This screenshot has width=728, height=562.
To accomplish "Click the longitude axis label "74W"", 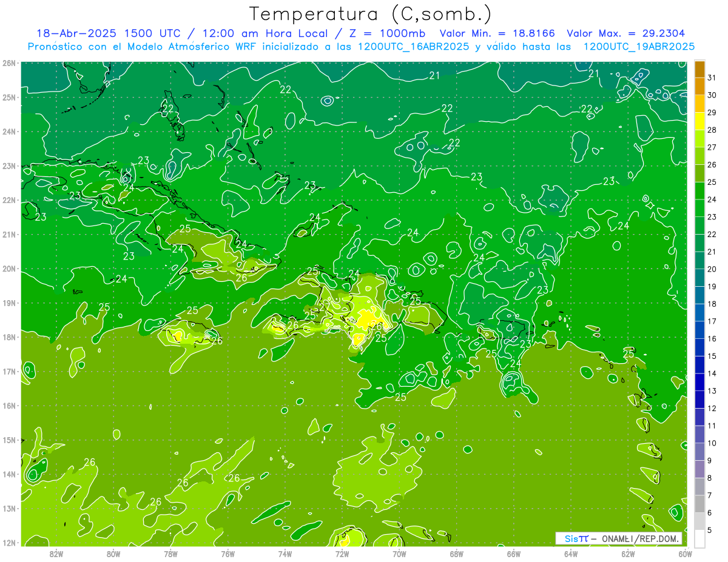I will click(x=285, y=554).
